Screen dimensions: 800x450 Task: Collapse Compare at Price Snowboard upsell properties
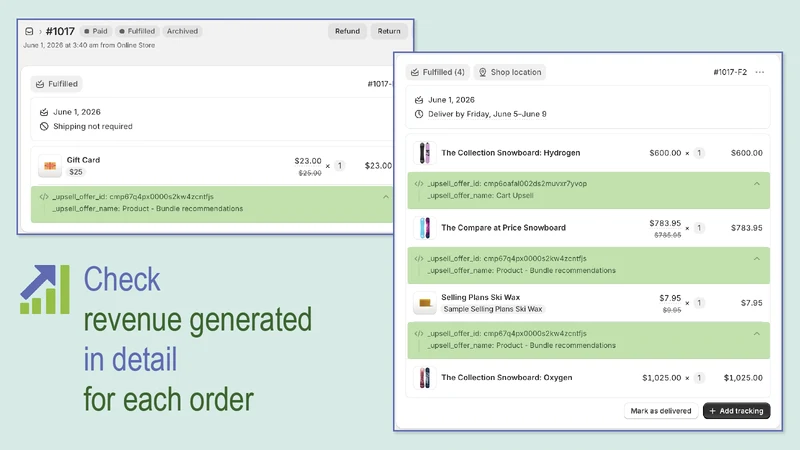point(757,259)
